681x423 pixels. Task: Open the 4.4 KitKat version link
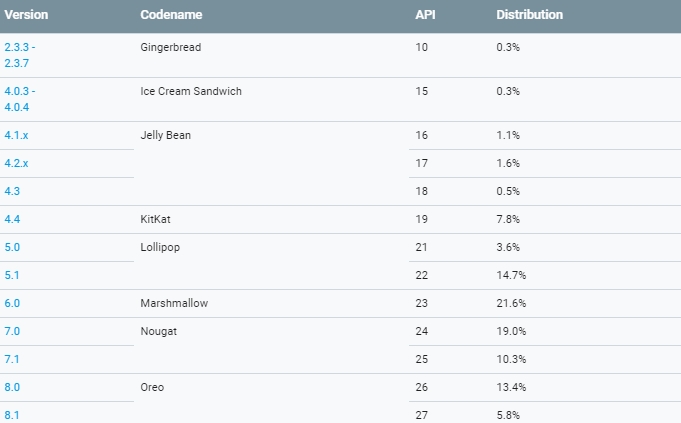[12, 219]
